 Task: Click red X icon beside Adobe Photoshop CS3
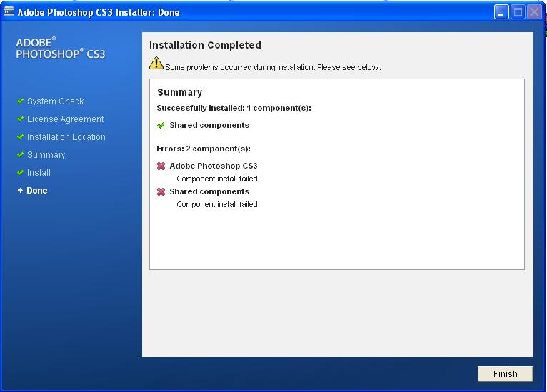point(161,166)
